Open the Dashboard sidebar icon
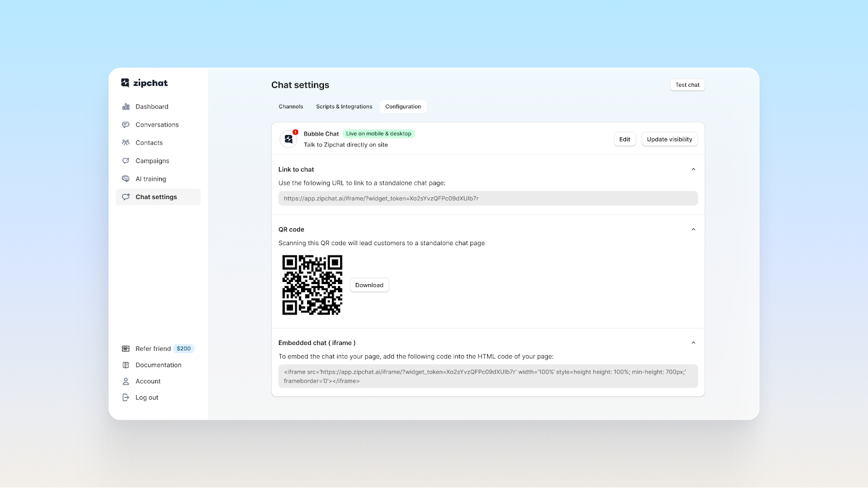This screenshot has height=488, width=868. (x=126, y=106)
